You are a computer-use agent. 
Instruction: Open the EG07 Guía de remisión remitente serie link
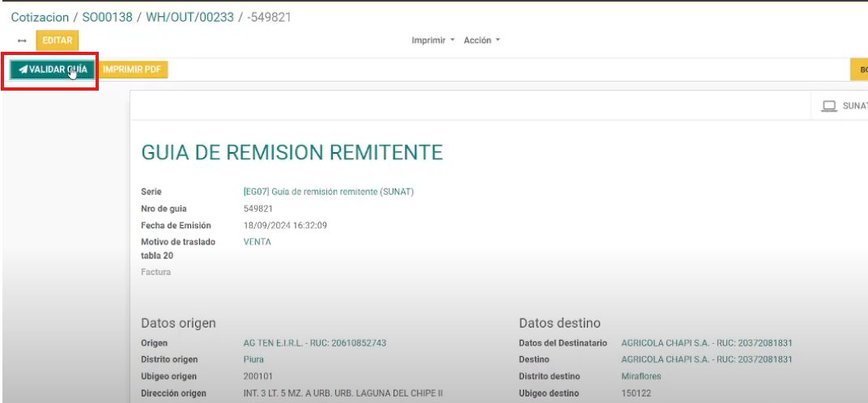click(x=329, y=192)
